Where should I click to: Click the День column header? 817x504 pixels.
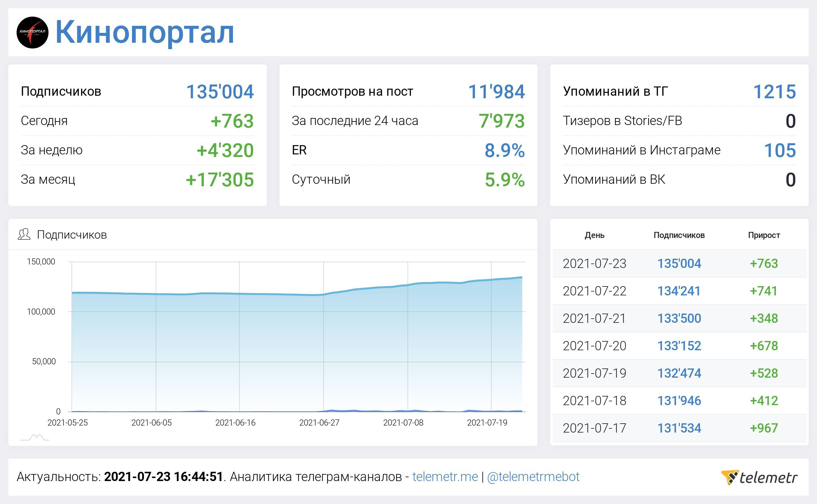[594, 235]
